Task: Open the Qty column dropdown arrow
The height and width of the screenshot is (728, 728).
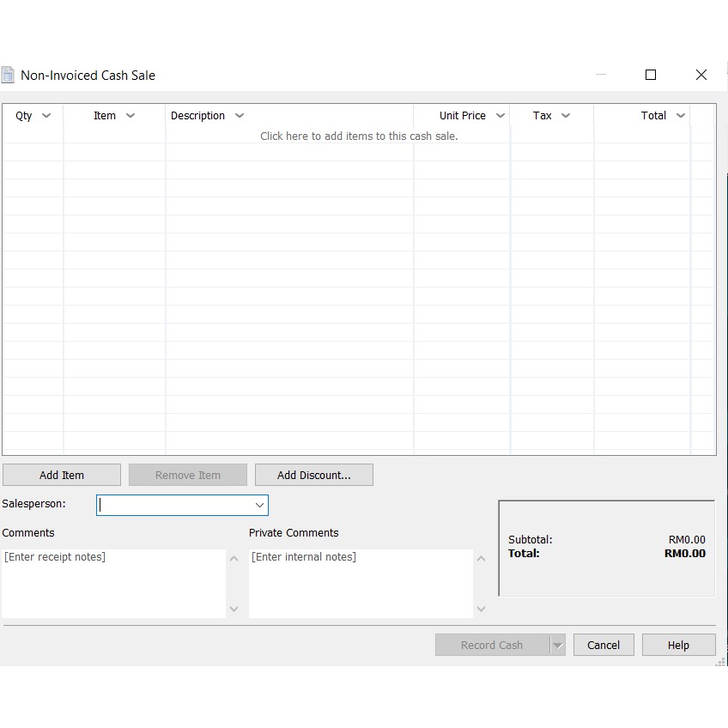Action: [46, 116]
